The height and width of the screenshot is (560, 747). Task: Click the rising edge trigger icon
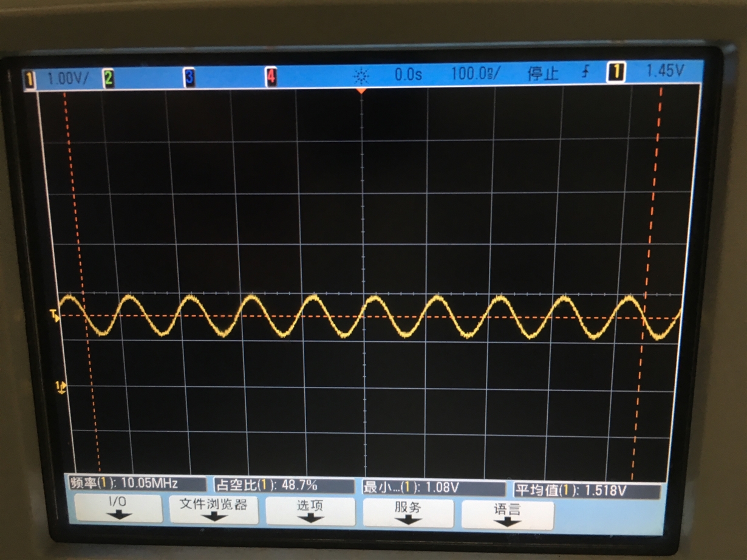tap(585, 73)
